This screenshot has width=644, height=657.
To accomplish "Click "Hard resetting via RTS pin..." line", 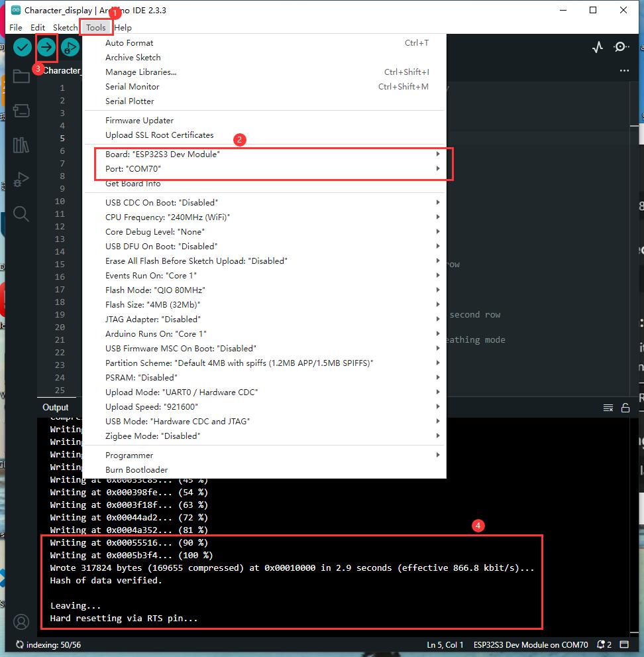I will pyautogui.click(x=123, y=619).
